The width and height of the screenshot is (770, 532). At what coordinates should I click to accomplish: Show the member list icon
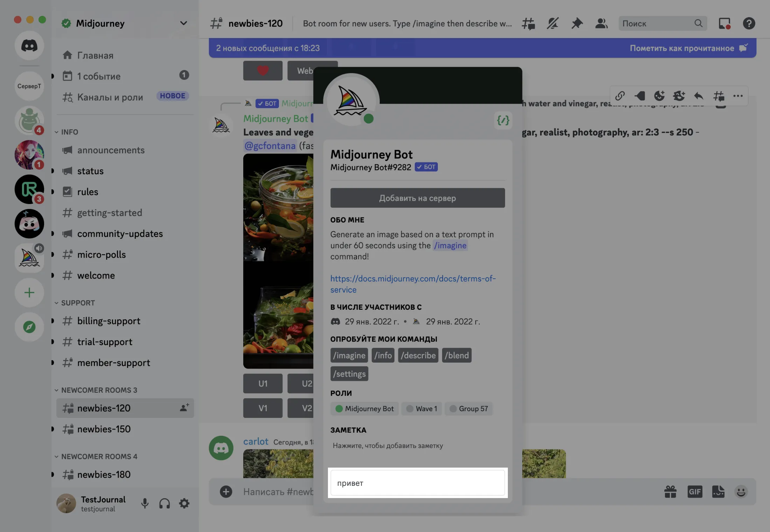point(601,23)
